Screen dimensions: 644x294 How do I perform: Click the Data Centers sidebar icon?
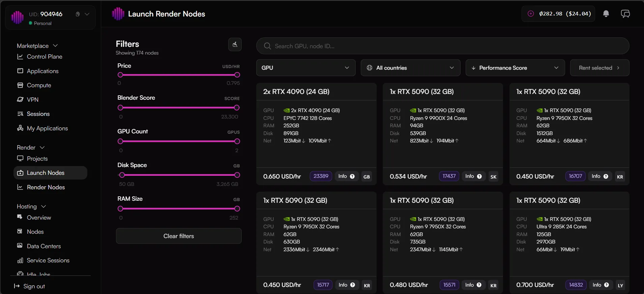[x=20, y=246]
